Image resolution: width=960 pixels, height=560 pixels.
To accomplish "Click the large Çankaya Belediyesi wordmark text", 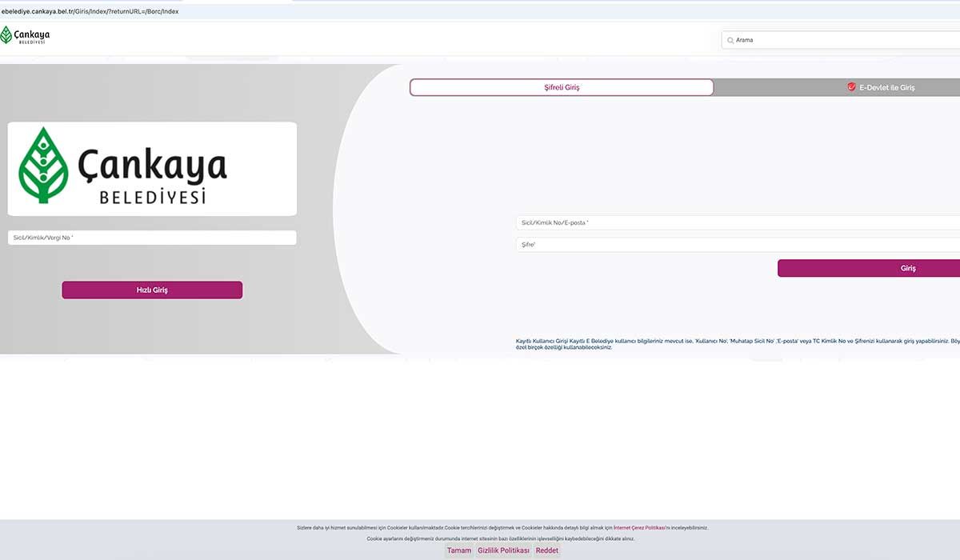I will (152, 176).
